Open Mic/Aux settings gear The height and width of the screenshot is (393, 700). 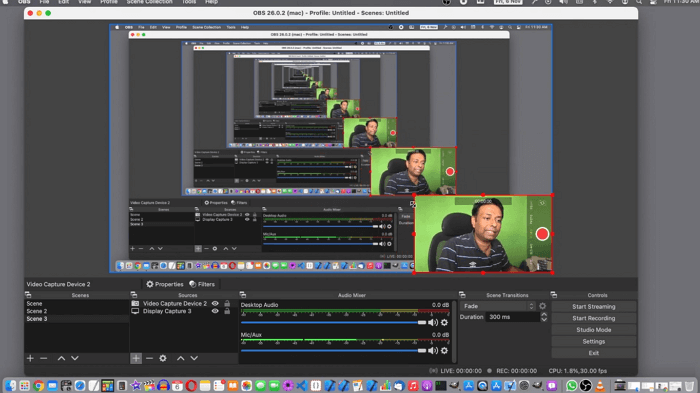444,351
